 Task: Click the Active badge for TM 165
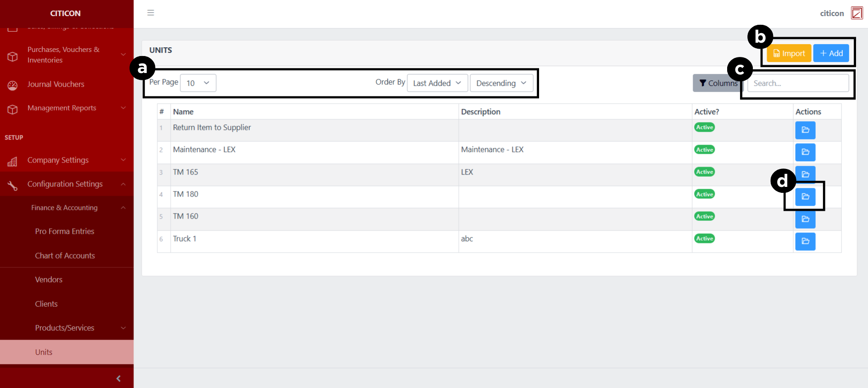click(704, 172)
